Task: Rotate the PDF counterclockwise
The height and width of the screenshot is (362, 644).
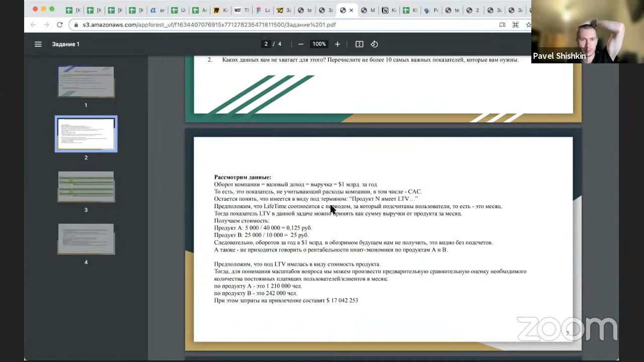Action: pos(374,44)
